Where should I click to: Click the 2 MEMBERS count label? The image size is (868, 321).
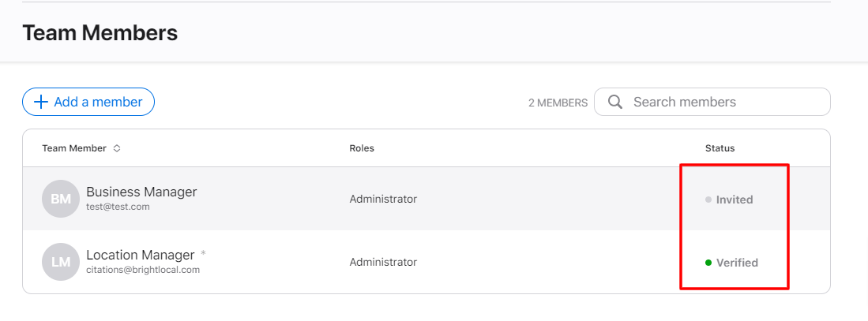point(558,103)
